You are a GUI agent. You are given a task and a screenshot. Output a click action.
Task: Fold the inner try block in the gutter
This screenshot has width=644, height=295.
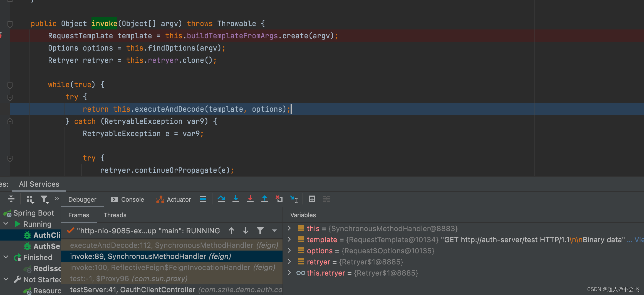pos(10,159)
